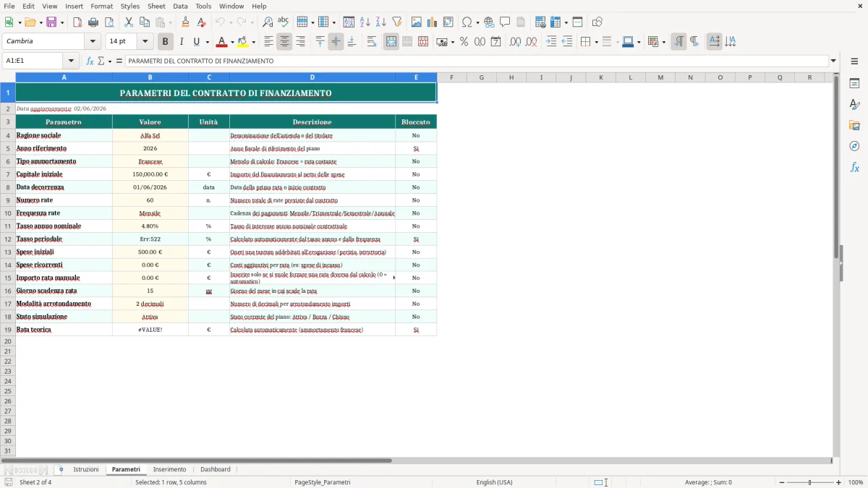Click the zoom slider handle
This screenshot has width=868, height=488.
809,482
